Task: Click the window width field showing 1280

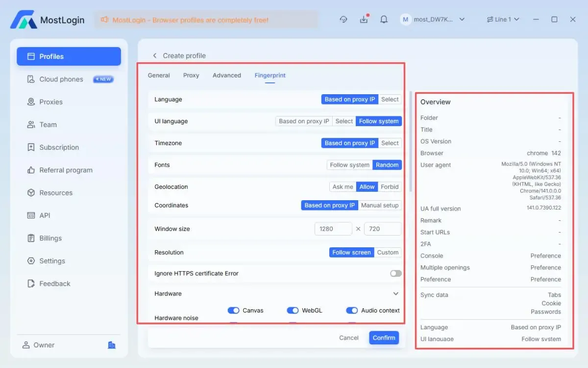Action: 333,229
